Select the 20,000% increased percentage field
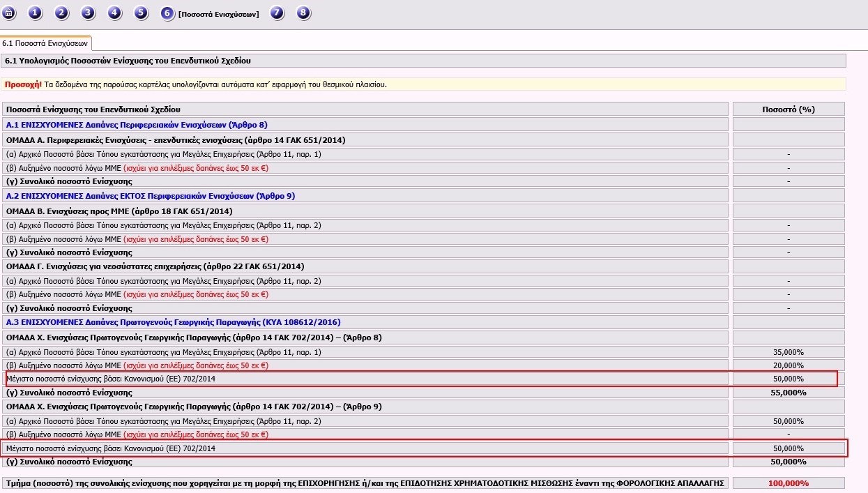868x493 pixels. [x=788, y=365]
